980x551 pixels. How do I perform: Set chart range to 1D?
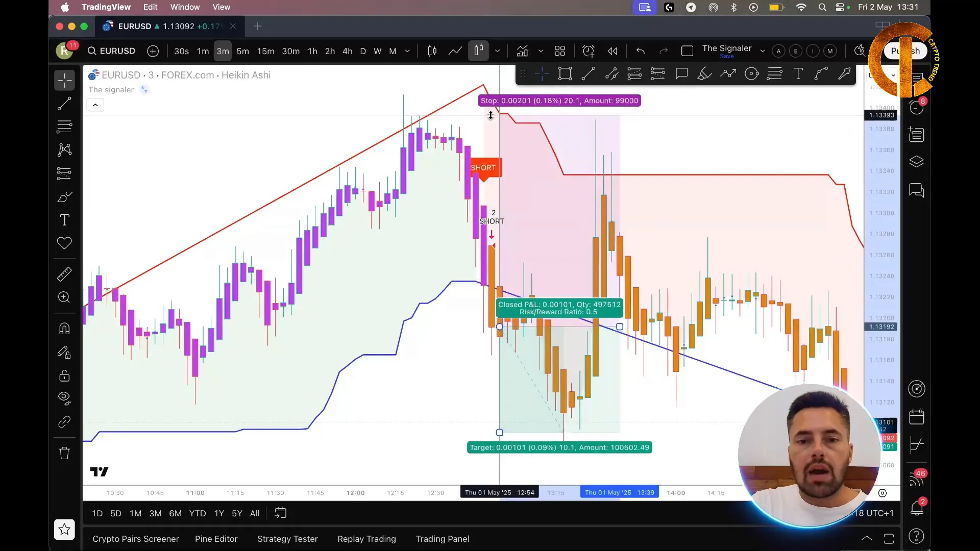[97, 513]
